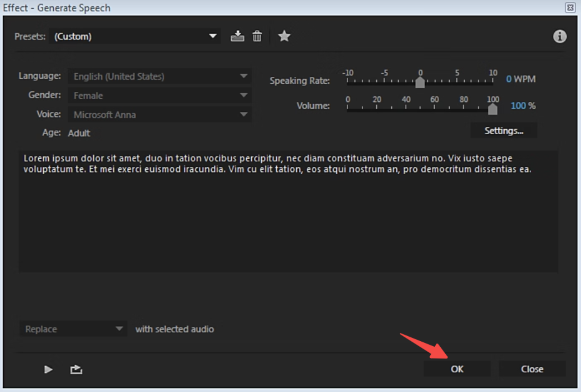Click the Close button

click(x=532, y=368)
